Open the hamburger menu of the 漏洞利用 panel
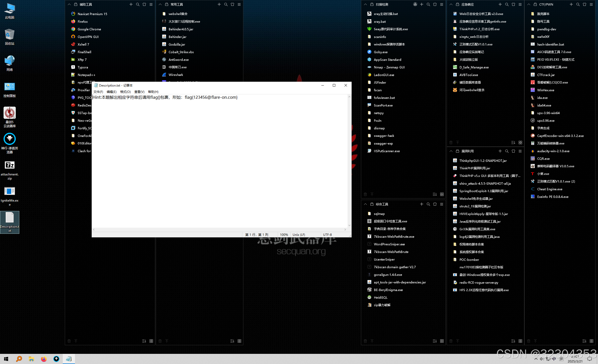The image size is (598, 364). 520,151
